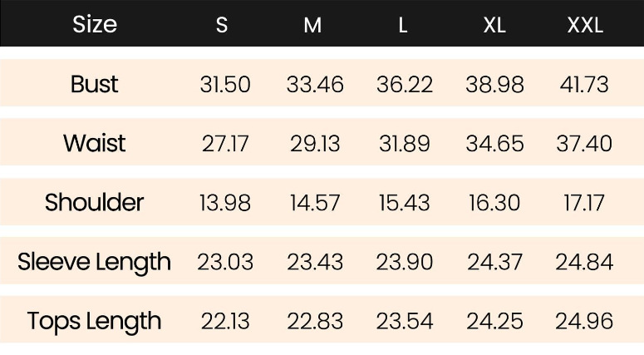Click the XXL size column header

pos(585,25)
